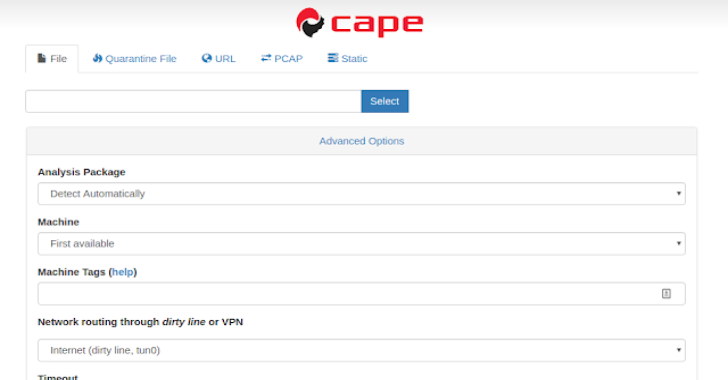
Task: Click the CAPE logo at the top
Action: (360, 22)
